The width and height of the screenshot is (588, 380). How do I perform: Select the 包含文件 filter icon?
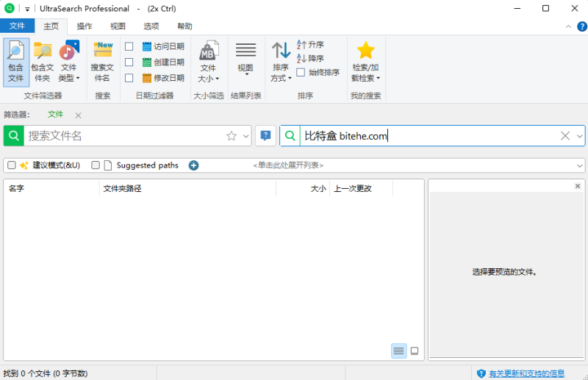point(16,62)
